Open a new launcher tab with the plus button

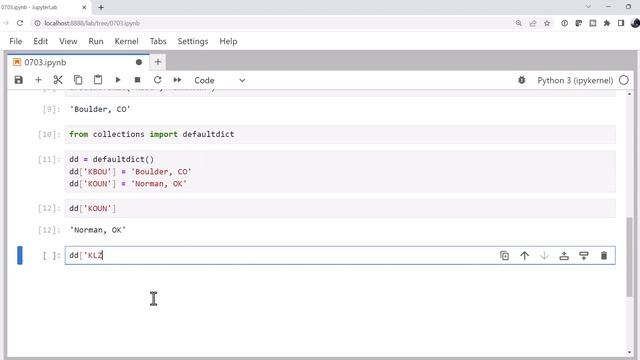point(158,62)
